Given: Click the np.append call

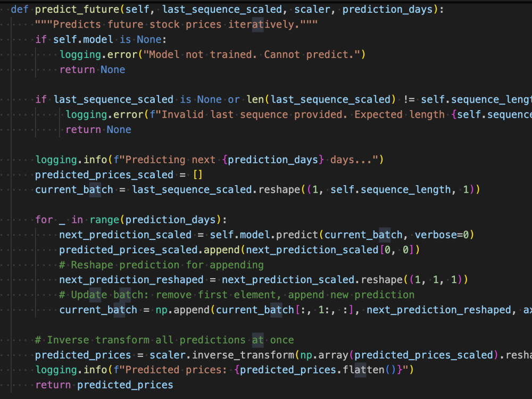Looking at the screenshot, I should pos(343,310).
